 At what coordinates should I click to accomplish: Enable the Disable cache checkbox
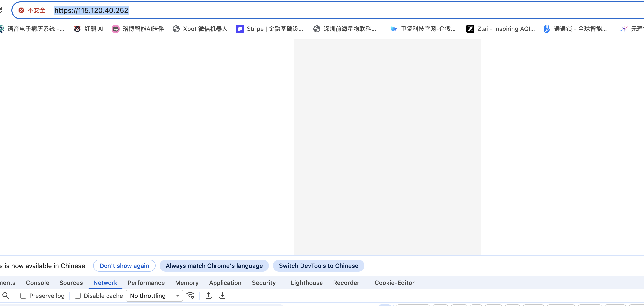point(78,296)
